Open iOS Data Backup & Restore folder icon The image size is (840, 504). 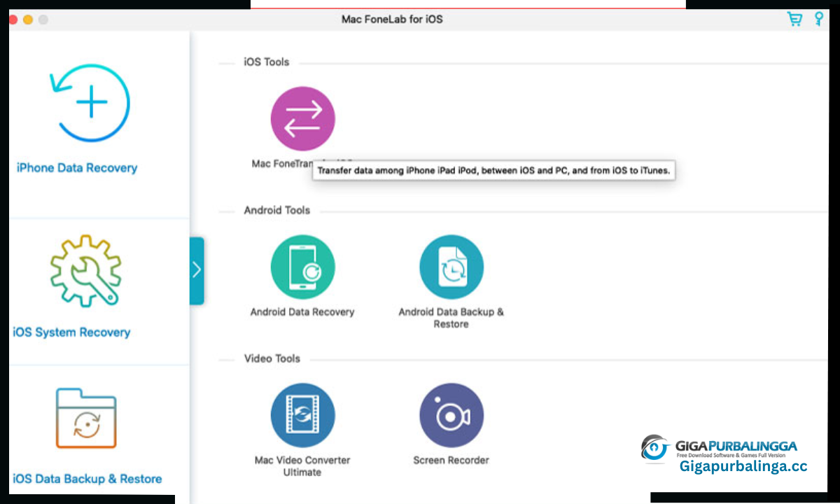[86, 419]
